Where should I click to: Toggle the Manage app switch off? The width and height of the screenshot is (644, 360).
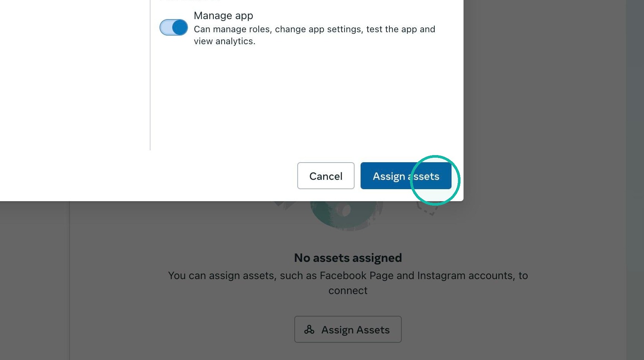174,27
